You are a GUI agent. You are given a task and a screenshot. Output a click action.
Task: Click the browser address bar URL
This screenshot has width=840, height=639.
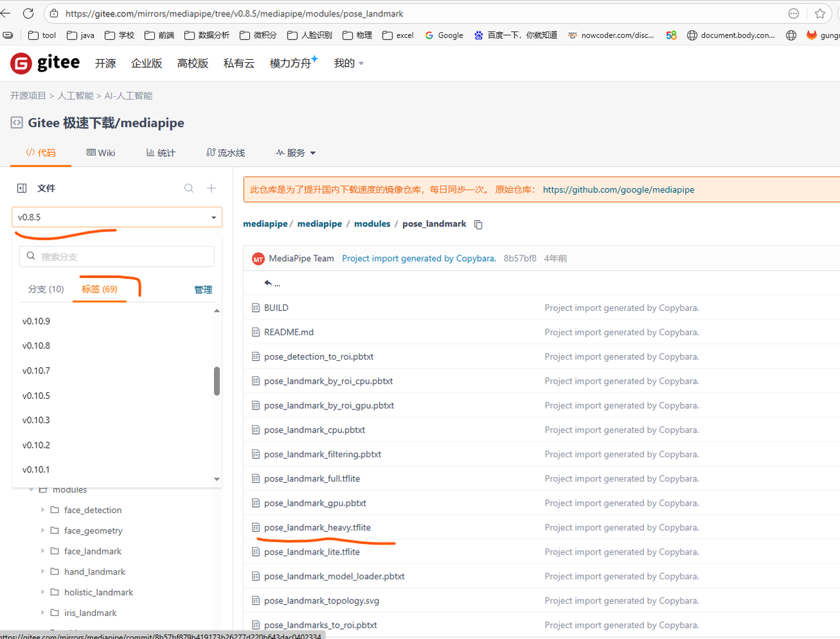tap(234, 13)
